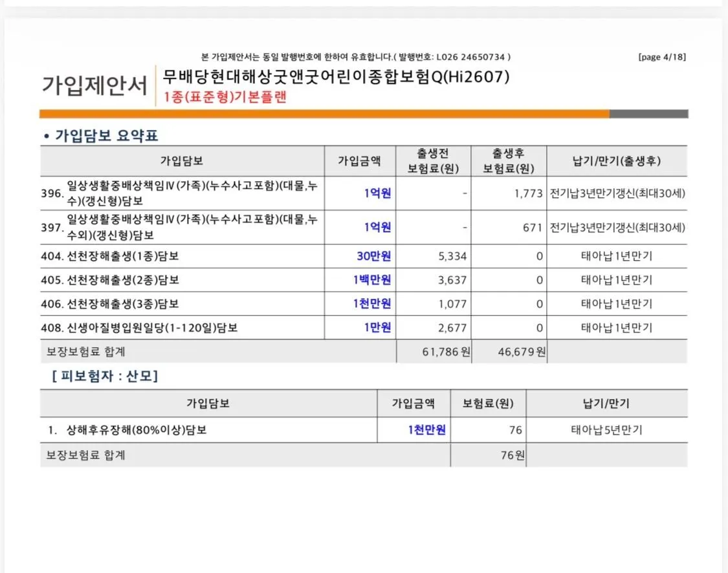
Task: Click '404. 선천장해출생(1종)담보' row label
Action: click(110, 256)
